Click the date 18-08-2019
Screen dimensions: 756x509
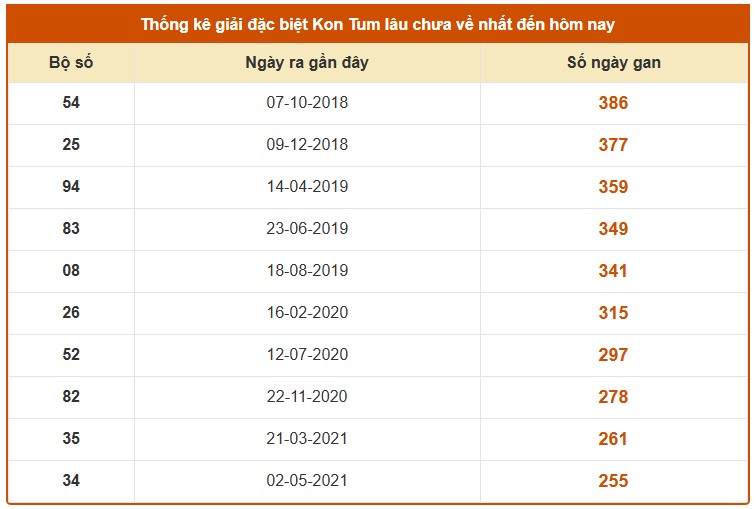point(307,271)
